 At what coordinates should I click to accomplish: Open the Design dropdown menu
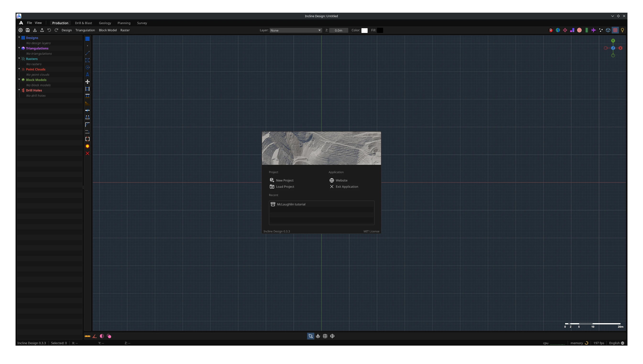(66, 30)
